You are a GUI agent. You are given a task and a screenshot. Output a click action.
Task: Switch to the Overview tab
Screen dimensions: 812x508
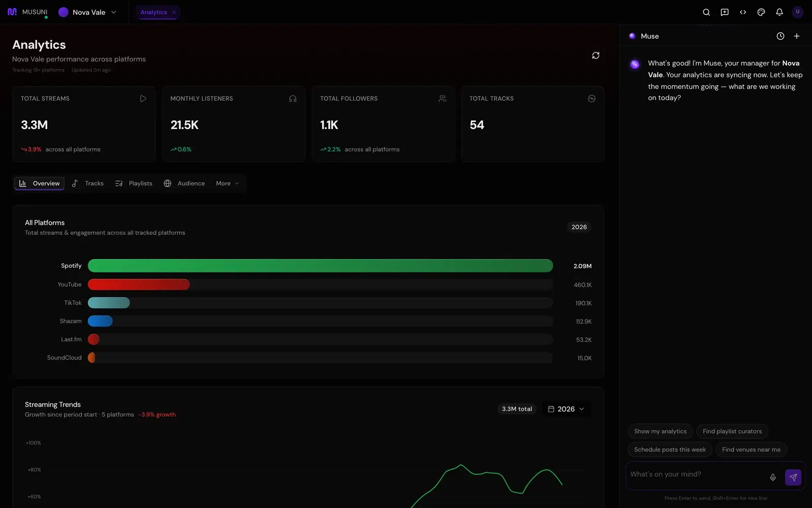click(x=39, y=183)
